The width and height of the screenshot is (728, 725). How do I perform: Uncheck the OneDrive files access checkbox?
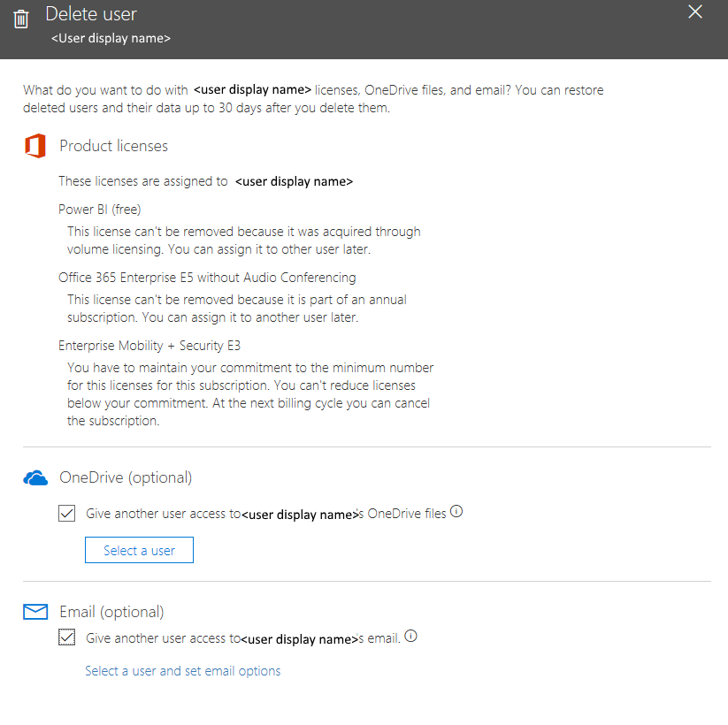coord(66,514)
